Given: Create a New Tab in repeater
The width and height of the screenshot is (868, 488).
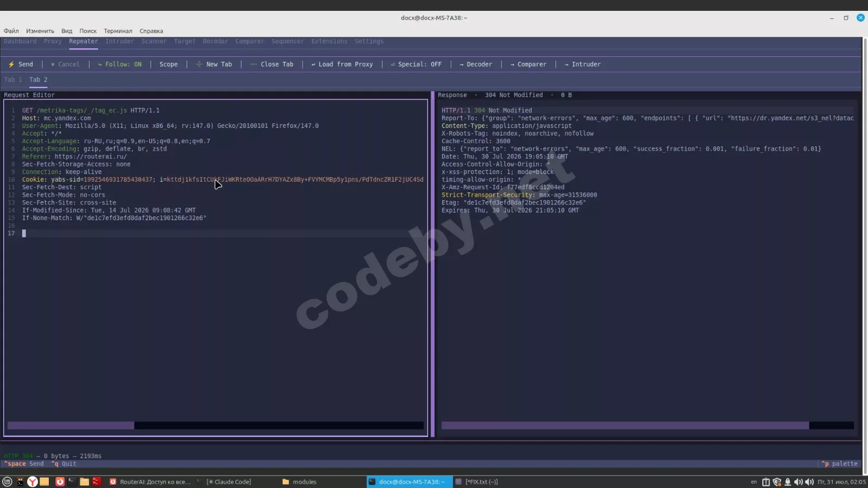Looking at the screenshot, I should [214, 64].
